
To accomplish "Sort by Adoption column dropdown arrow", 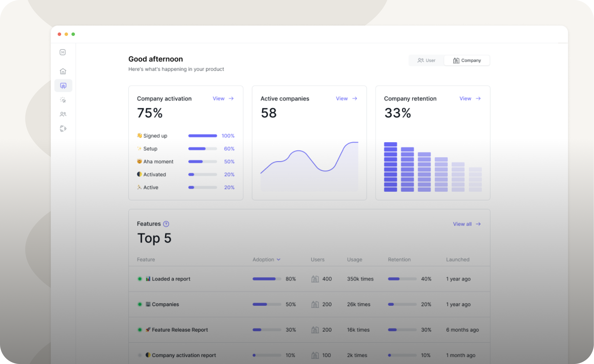I will pyautogui.click(x=279, y=260).
